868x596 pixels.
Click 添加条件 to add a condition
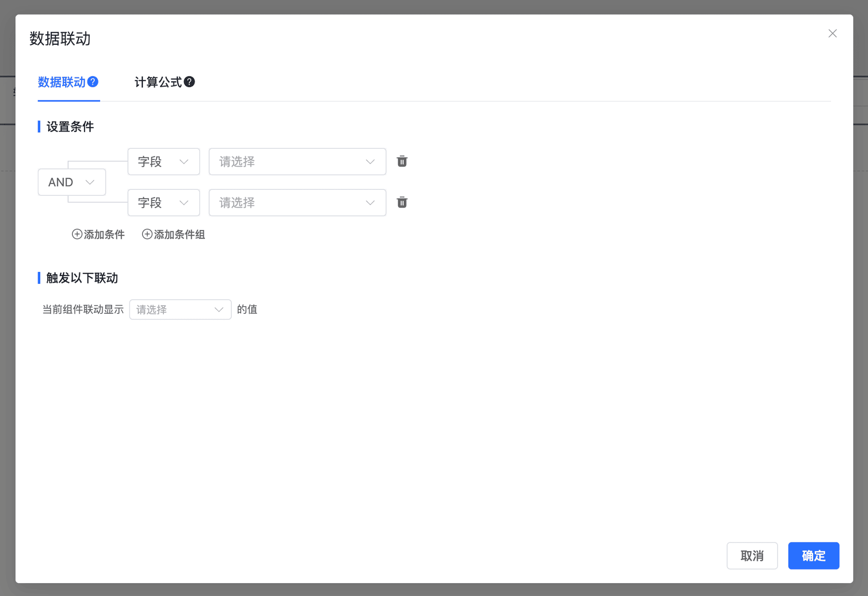[104, 234]
